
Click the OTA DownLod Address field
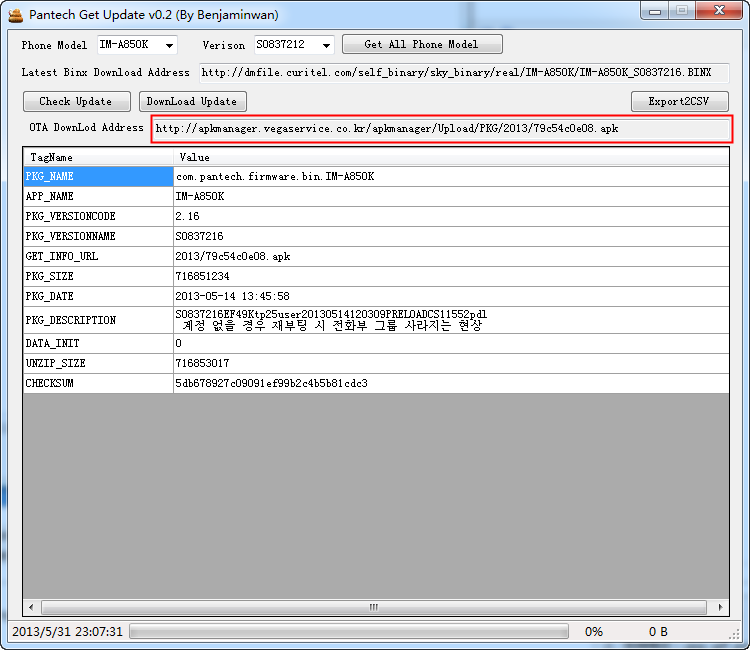coord(441,129)
